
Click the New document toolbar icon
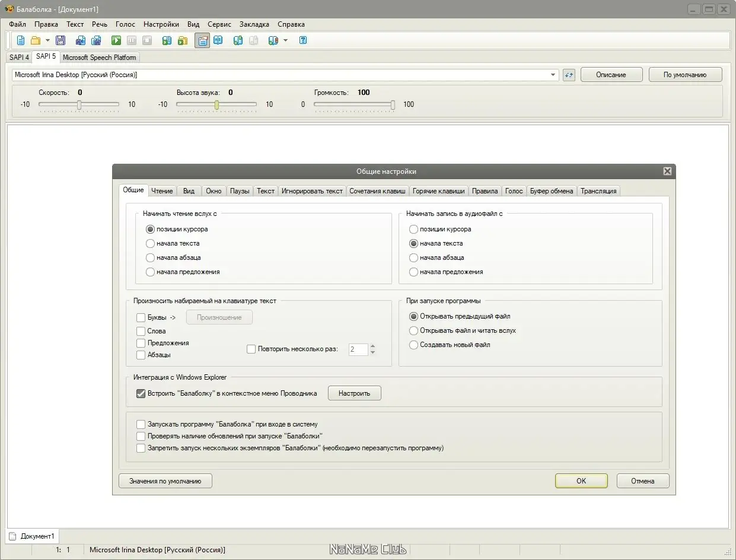click(21, 40)
